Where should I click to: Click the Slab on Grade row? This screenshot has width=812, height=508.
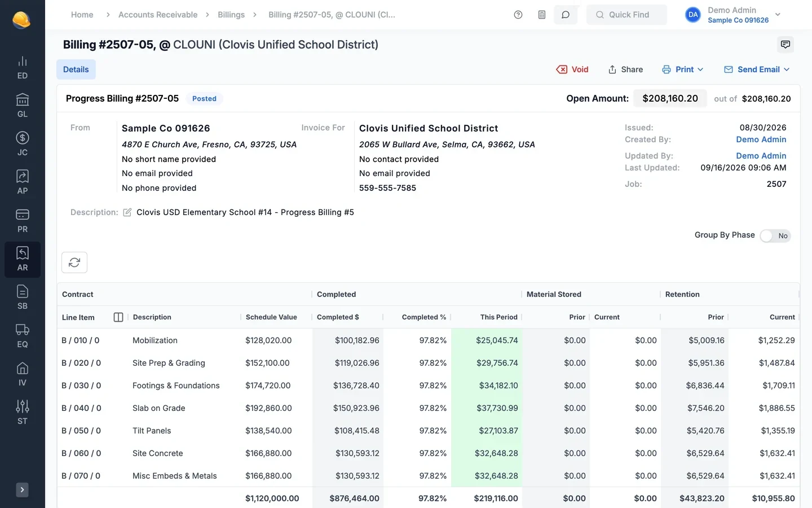pos(429,408)
